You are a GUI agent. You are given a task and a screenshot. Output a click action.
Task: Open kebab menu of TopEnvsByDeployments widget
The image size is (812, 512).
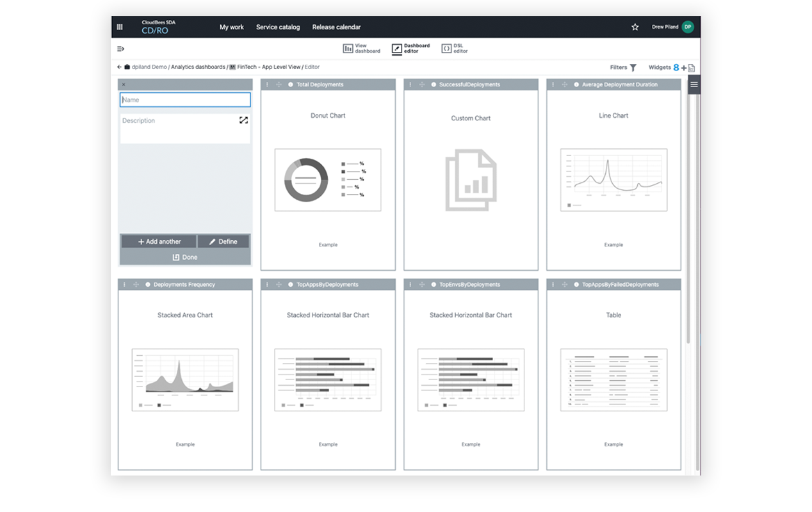click(x=410, y=284)
